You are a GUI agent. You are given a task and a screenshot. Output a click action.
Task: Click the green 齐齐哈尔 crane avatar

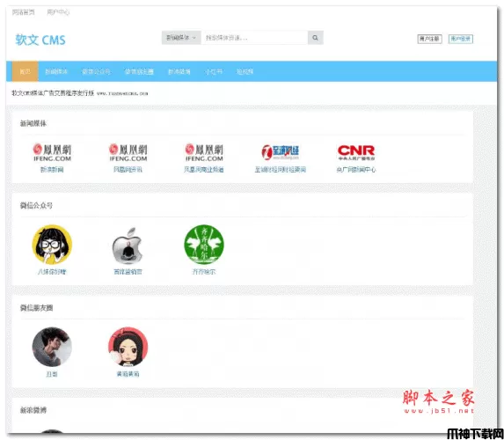tap(204, 245)
